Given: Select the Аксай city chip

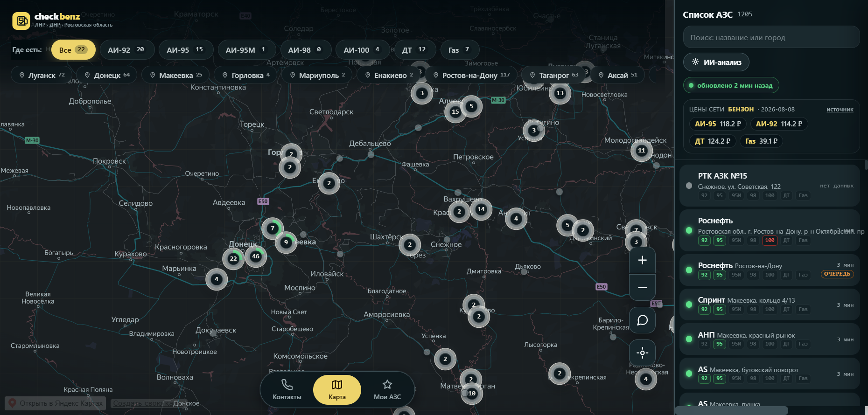Looking at the screenshot, I should click(617, 75).
